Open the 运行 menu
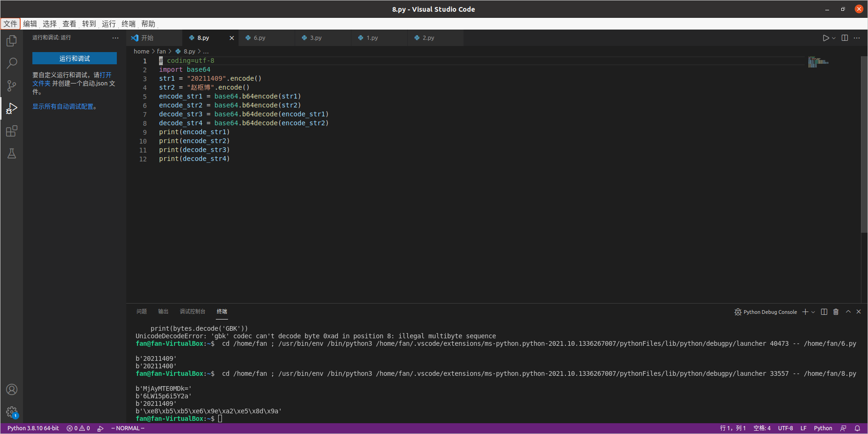The width and height of the screenshot is (868, 434). (x=109, y=24)
